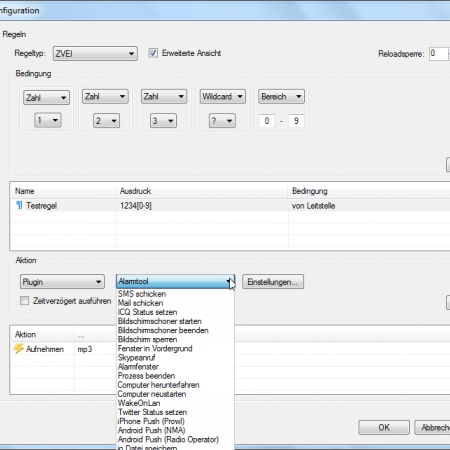
Task: Choose Bildschirm sperren option
Action: tap(175, 340)
